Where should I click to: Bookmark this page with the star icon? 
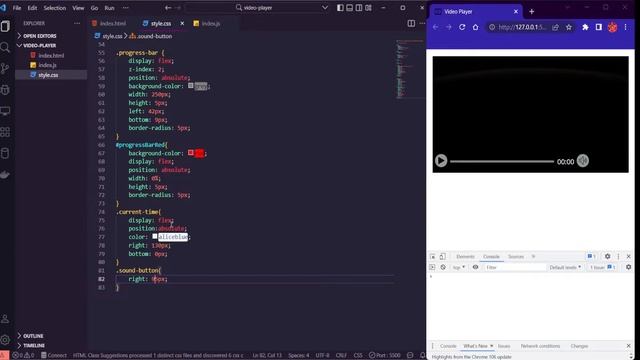569,27
